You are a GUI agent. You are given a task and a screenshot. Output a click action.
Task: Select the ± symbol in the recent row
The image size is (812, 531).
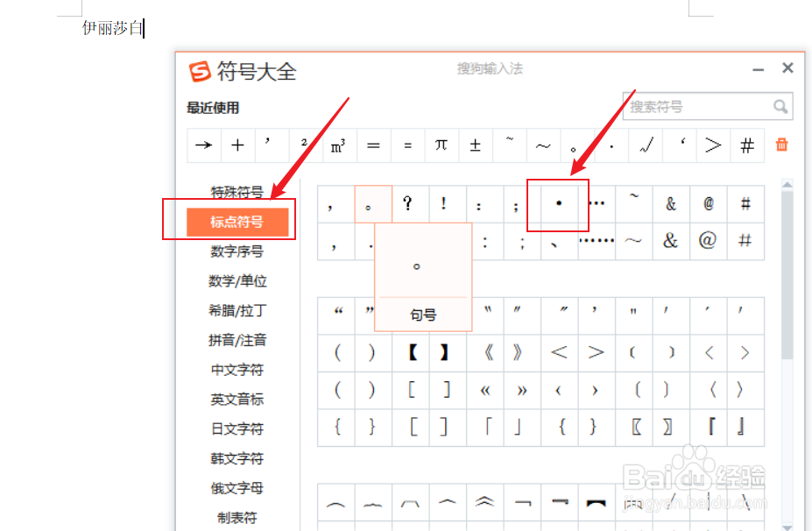[x=475, y=145]
